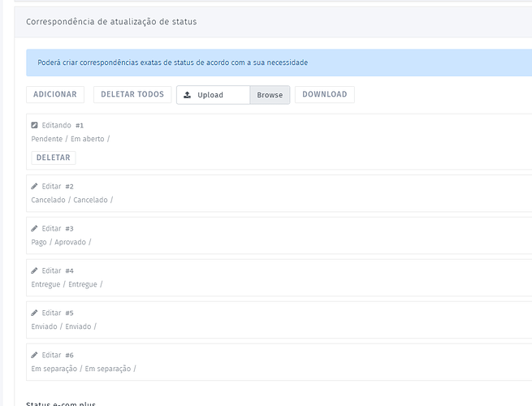The width and height of the screenshot is (532, 406).
Task: Collapse the Pendente / Em aberto entry
Action: (70, 139)
